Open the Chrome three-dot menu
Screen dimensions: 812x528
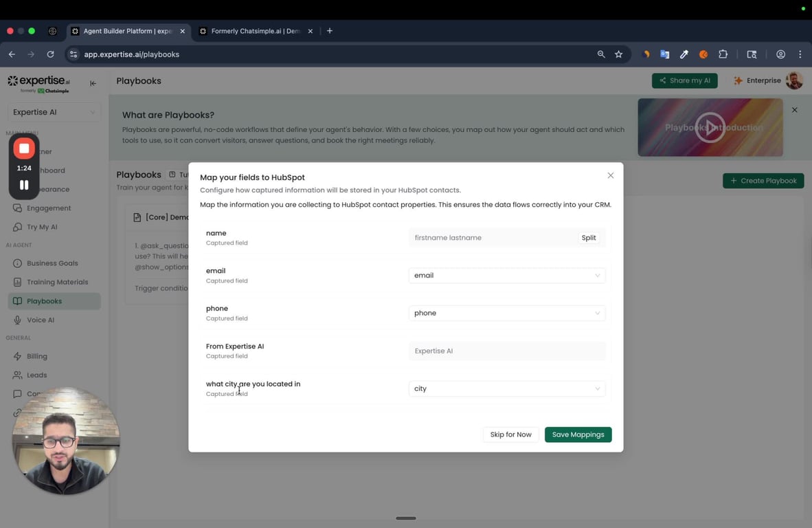(x=800, y=54)
